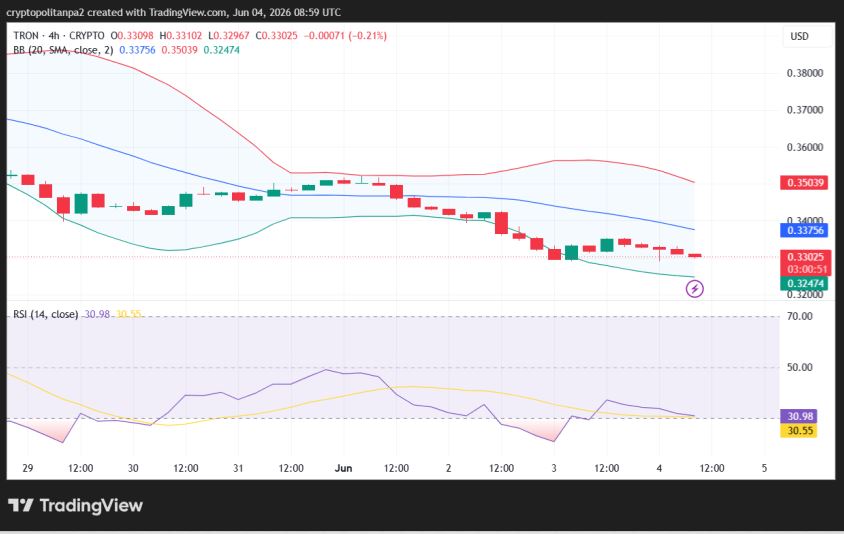Click the BB legend value 0.35039 in red
Image resolution: width=844 pixels, height=534 pixels.
(x=179, y=50)
